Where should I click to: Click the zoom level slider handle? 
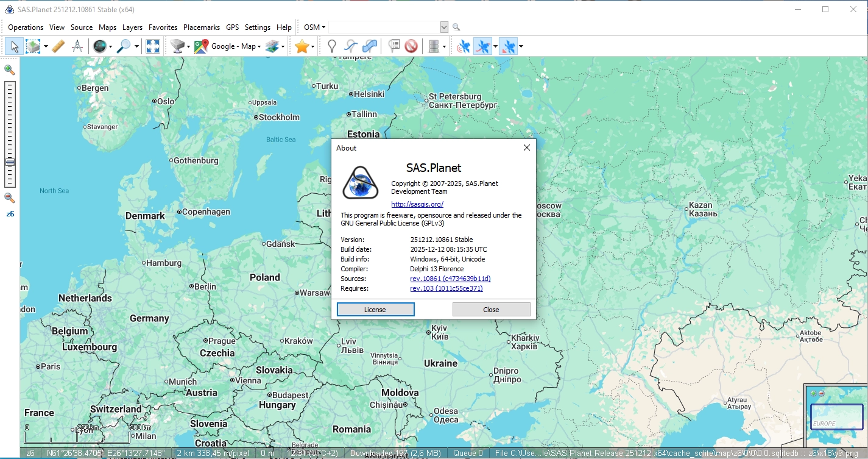pos(10,162)
